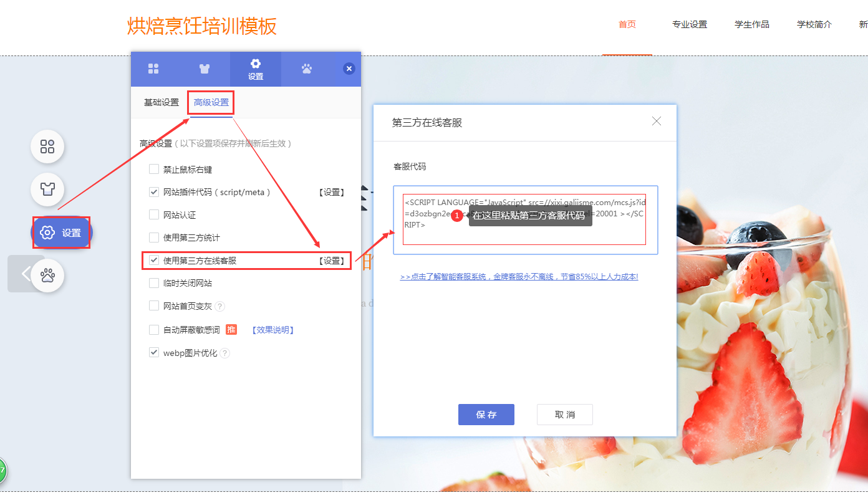Toggle 使用第三方在线客服 checkbox
This screenshot has width=868, height=495.
[154, 260]
